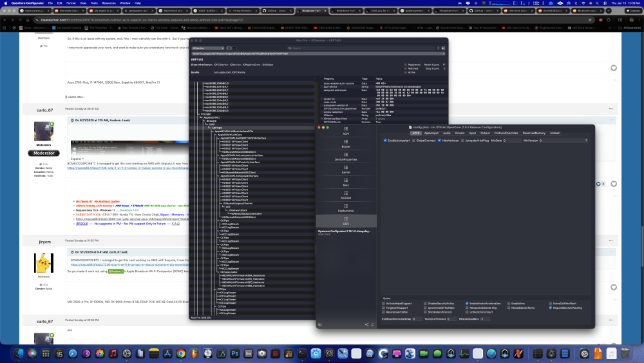
Task: Enable the DisableSecurityPolicy quirk
Action: [x=425, y=304]
